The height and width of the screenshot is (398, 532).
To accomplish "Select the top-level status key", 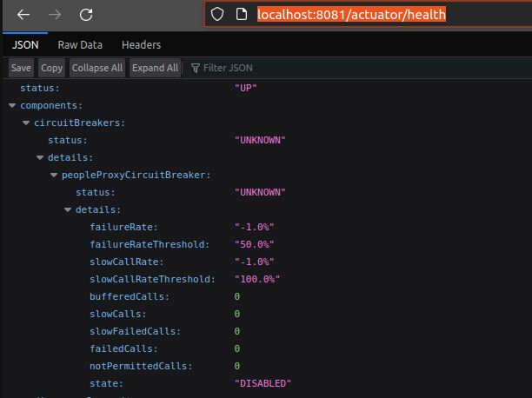I will [40, 89].
